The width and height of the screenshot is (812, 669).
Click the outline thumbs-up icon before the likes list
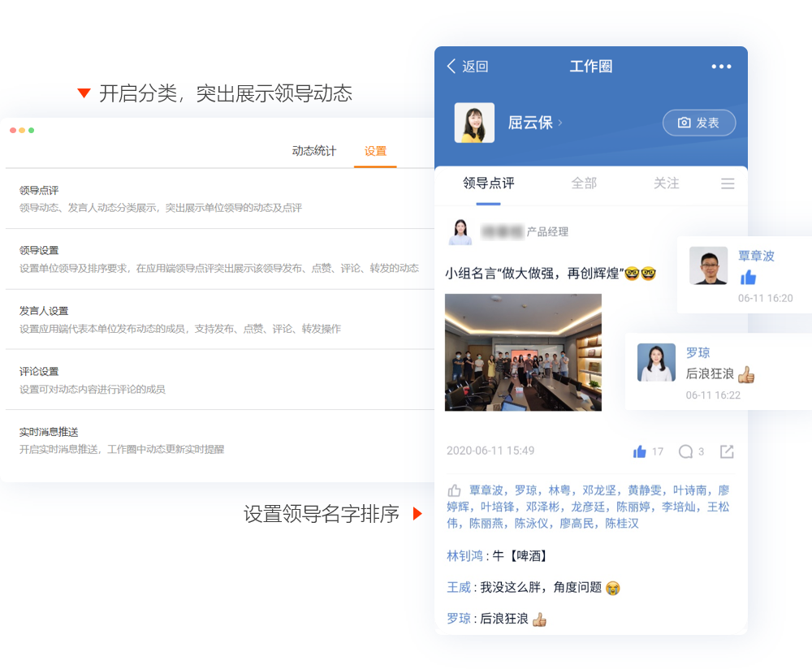pyautogui.click(x=454, y=490)
